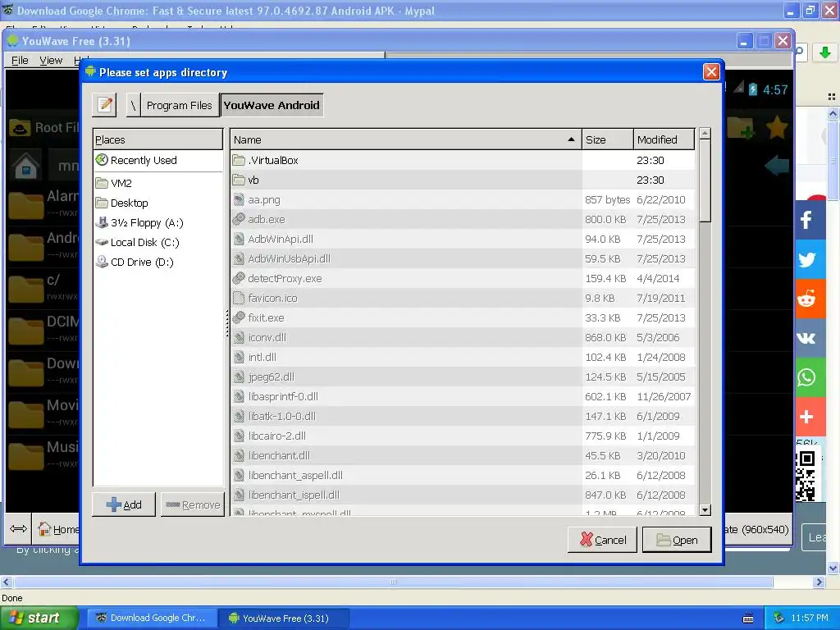The image size is (840, 630).
Task: Select intl.dll file name
Action: coord(262,358)
